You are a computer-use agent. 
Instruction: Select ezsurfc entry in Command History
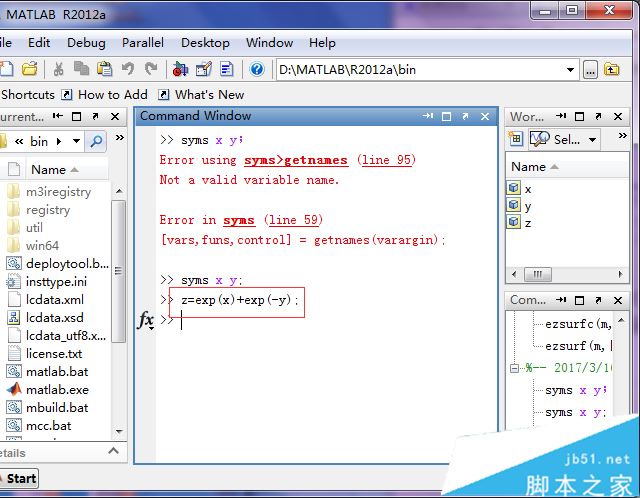(x=578, y=324)
